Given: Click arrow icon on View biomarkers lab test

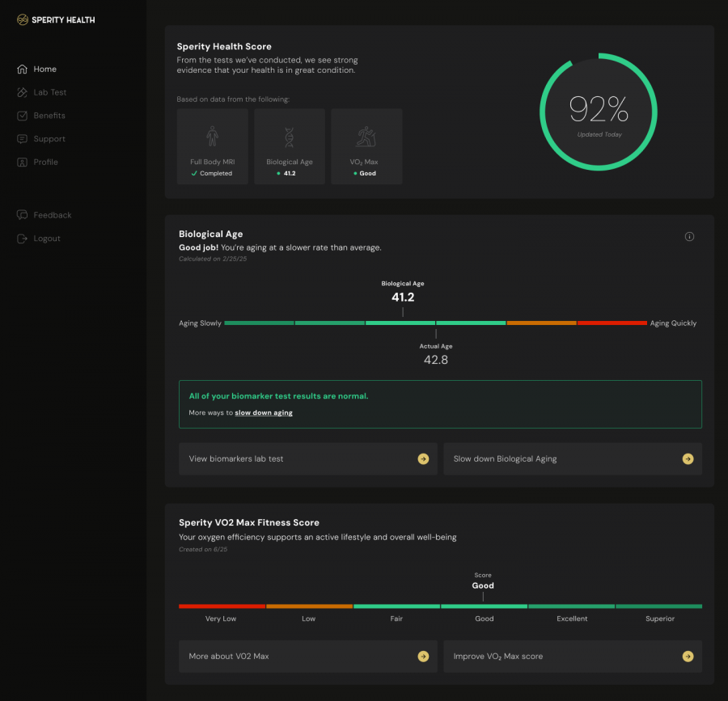Looking at the screenshot, I should click(x=423, y=459).
